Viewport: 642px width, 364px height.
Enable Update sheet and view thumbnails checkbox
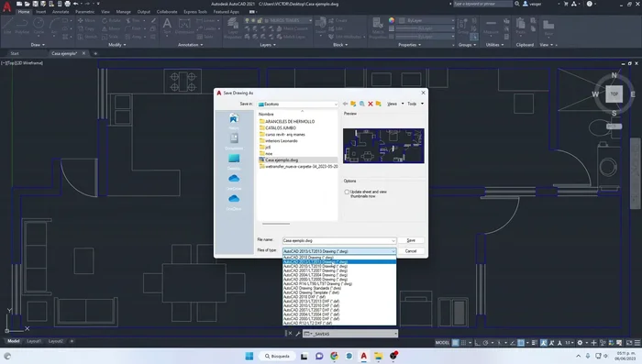[347, 192]
